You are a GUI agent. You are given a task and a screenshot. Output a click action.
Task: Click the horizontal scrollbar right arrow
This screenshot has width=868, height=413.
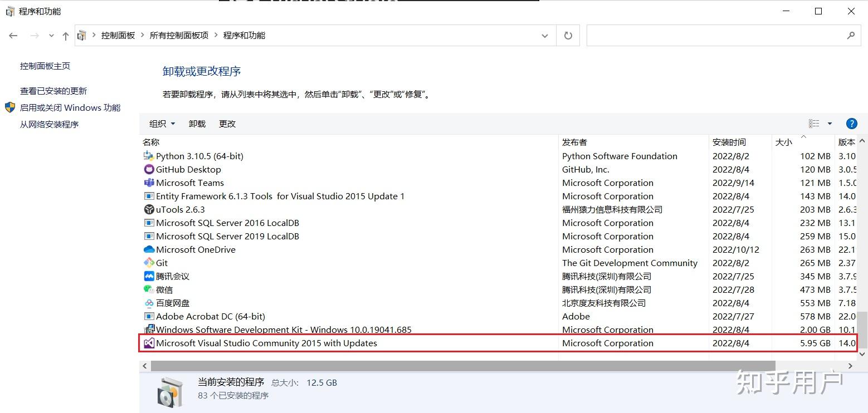click(850, 366)
